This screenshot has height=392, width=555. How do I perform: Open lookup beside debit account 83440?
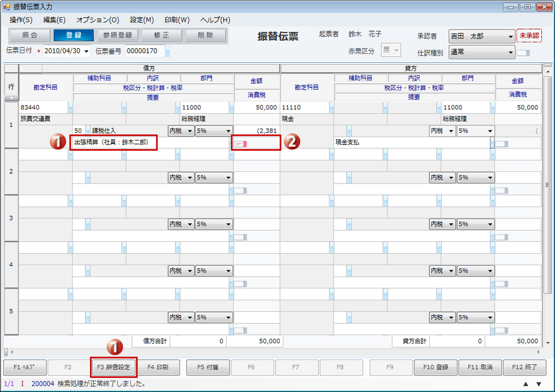[x=70, y=108]
